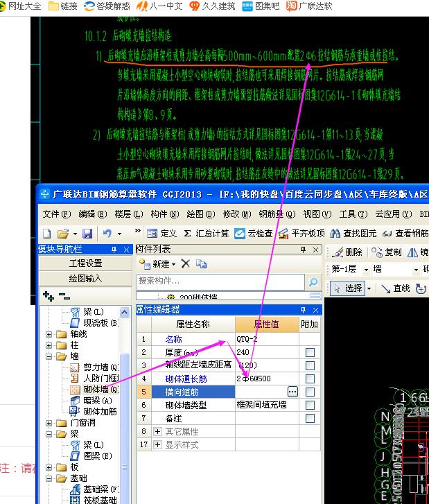429x504 pixels.
Task: Expand the 轴线 tree folder
Action: (x=49, y=334)
